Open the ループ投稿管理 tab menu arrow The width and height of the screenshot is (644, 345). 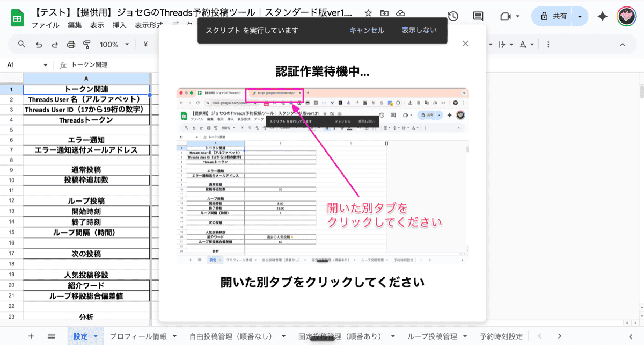pyautogui.click(x=465, y=336)
